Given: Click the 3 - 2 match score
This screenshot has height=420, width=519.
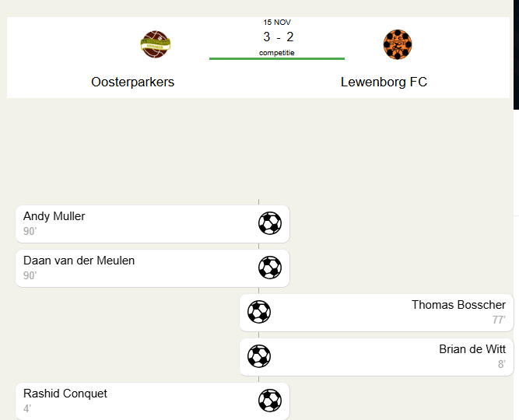Looking at the screenshot, I should point(278,37).
